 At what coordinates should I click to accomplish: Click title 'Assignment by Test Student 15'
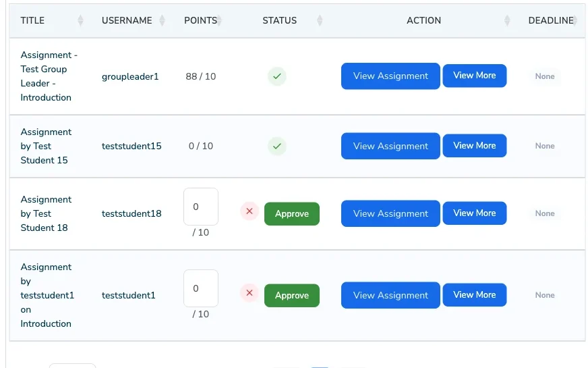coord(46,146)
